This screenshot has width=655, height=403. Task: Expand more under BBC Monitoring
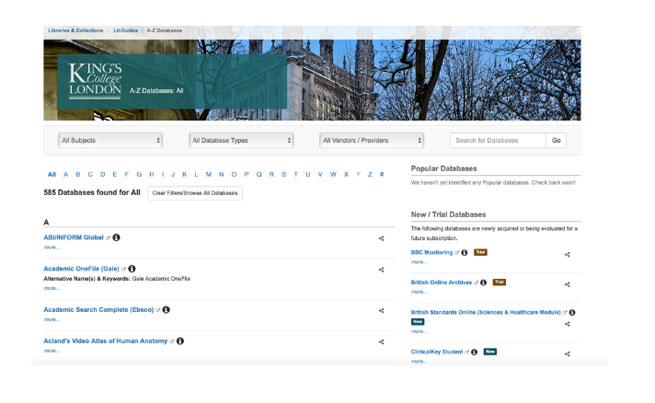pos(419,262)
